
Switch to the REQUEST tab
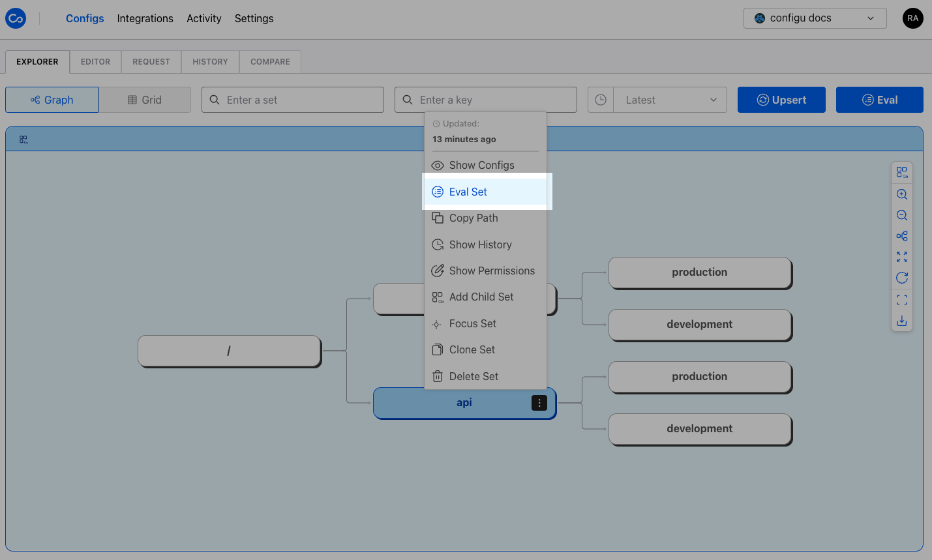151,62
